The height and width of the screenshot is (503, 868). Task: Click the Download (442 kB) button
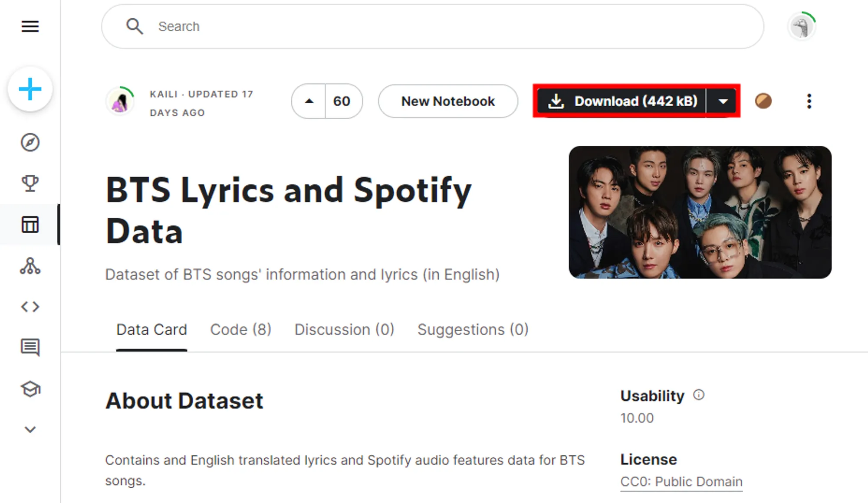tap(622, 101)
